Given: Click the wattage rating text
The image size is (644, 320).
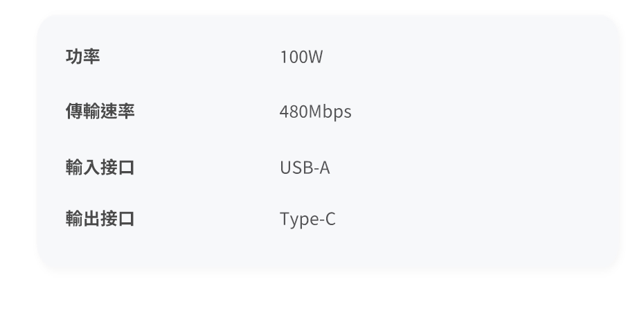Looking at the screenshot, I should (301, 57).
